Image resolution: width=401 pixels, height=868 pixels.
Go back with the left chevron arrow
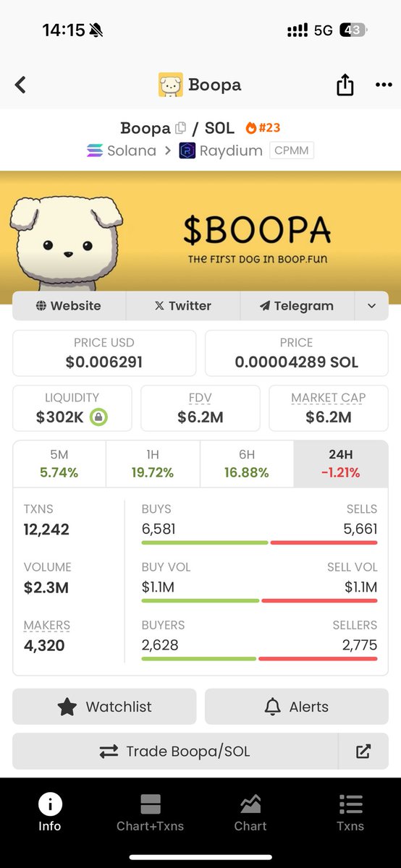(20, 85)
